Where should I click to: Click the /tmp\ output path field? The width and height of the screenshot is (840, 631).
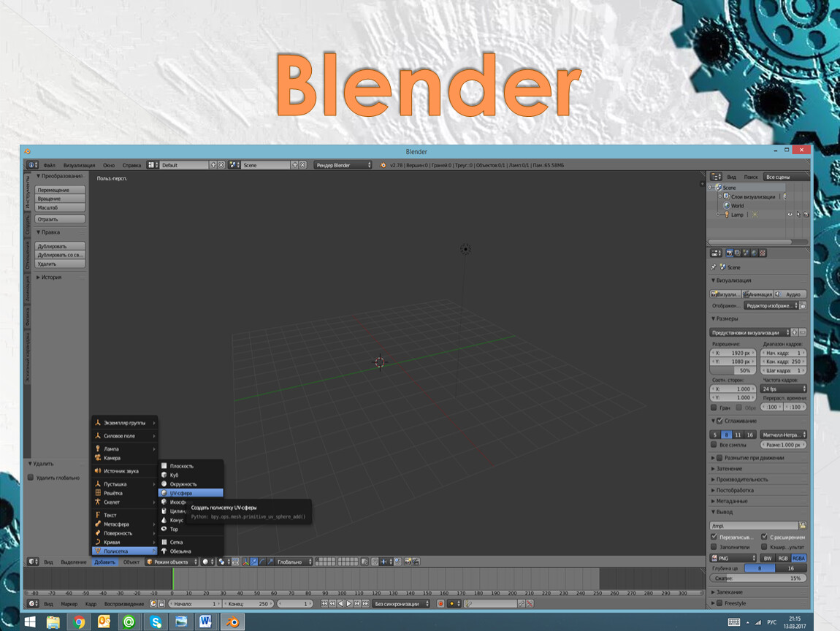click(x=754, y=526)
